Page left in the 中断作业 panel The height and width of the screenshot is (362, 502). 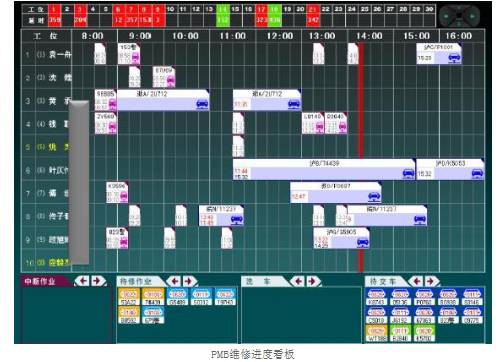point(83,281)
